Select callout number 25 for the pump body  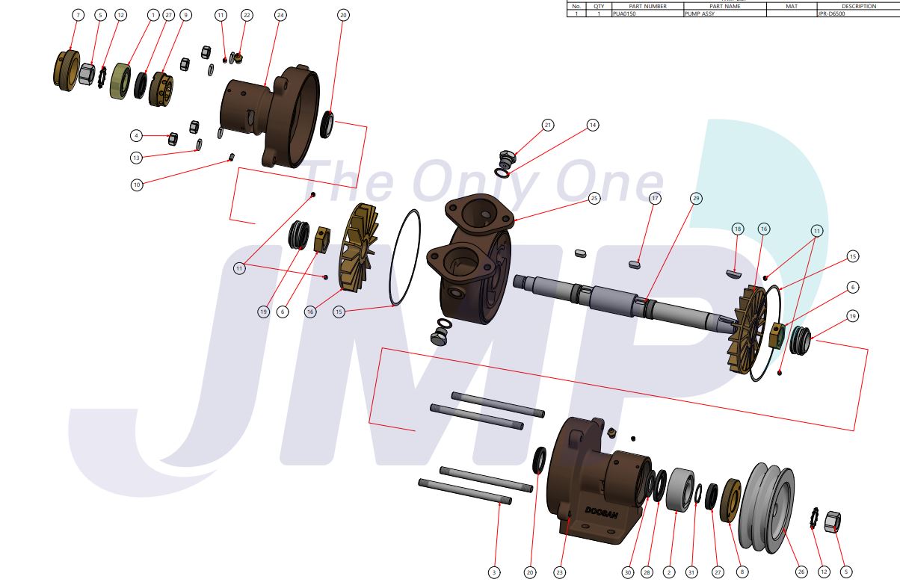click(x=594, y=199)
